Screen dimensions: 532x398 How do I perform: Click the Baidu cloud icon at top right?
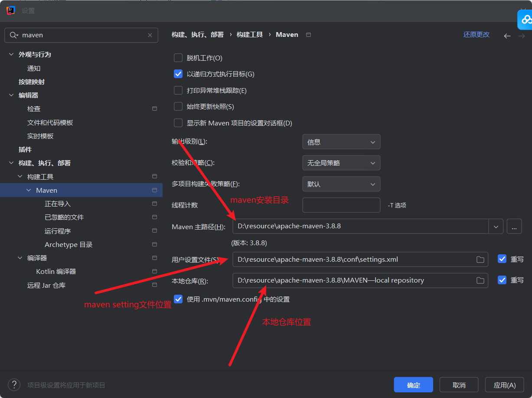click(x=525, y=20)
